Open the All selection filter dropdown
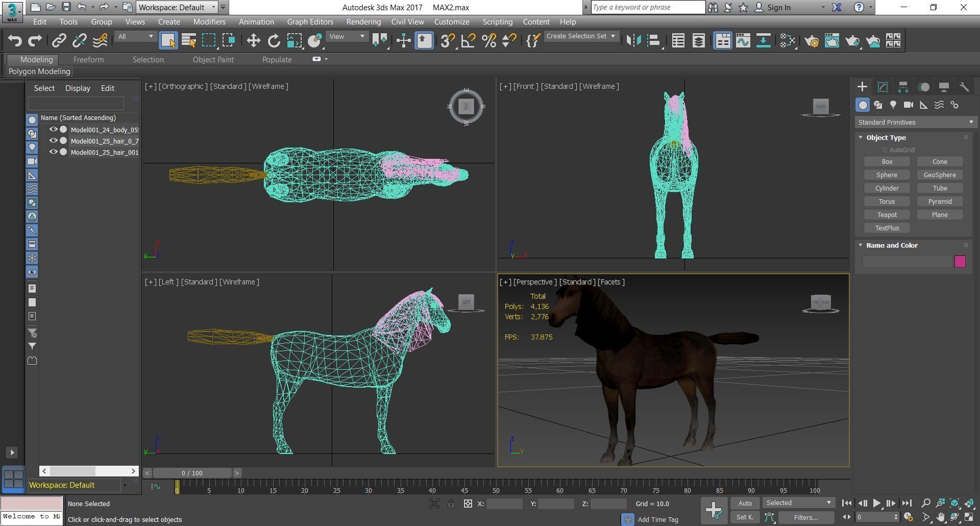 135,37
